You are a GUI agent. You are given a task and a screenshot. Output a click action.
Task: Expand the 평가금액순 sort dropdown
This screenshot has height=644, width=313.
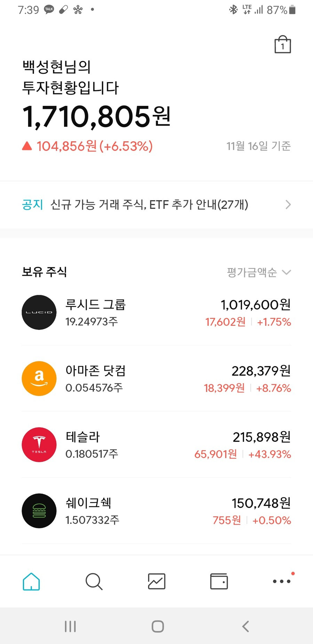click(259, 272)
